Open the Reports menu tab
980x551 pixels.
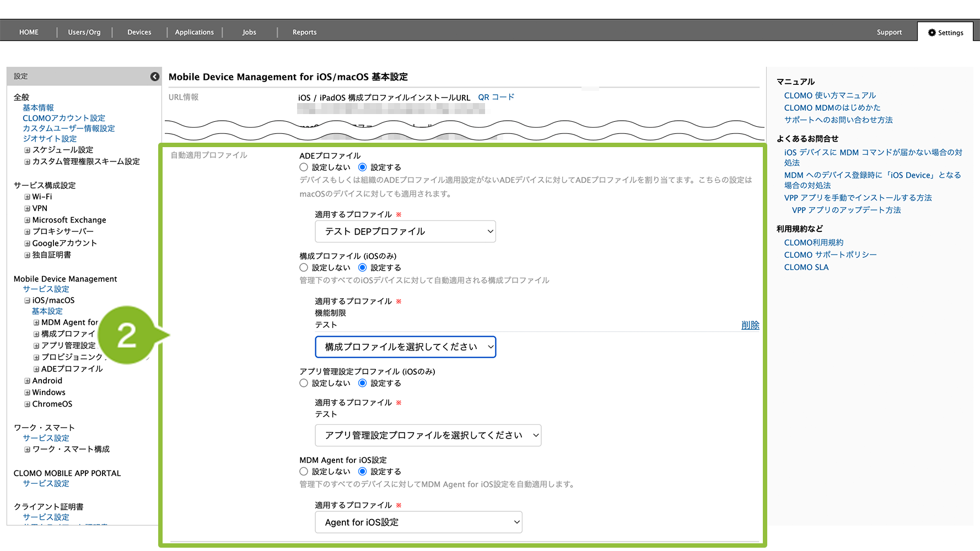point(304,32)
